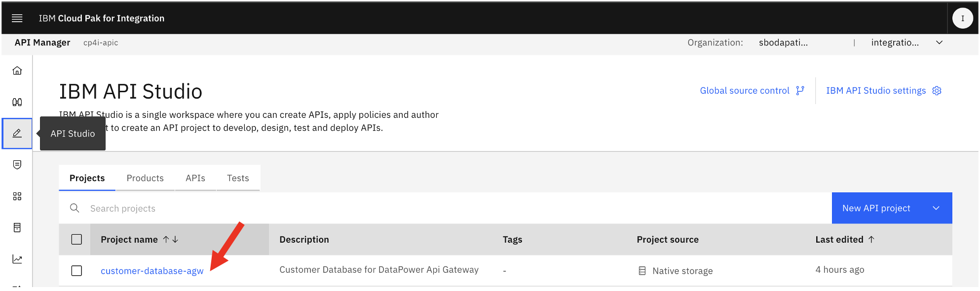
Task: Select the API Studio pencil icon
Action: pos(17,133)
